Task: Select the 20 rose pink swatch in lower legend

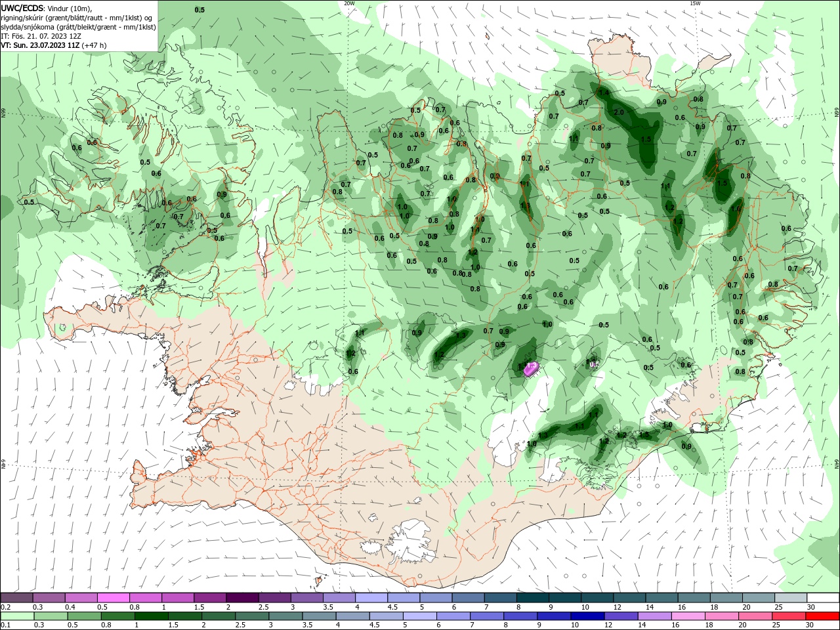Action: [755, 616]
